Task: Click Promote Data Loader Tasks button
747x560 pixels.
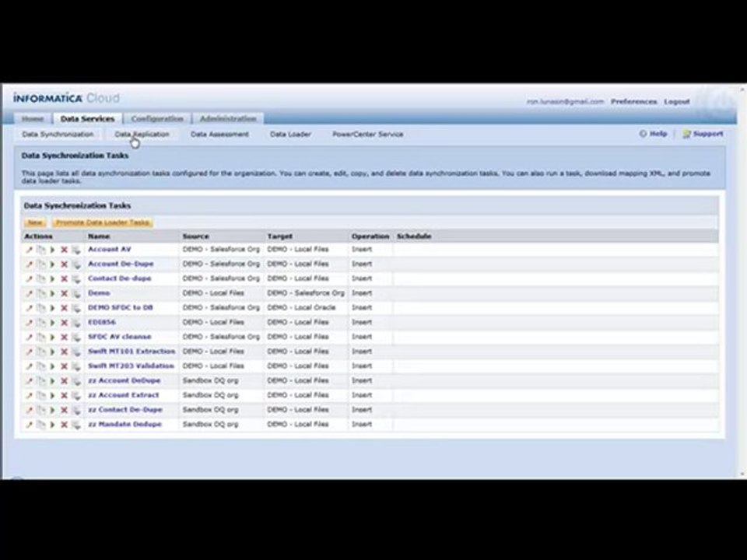Action: coord(103,222)
